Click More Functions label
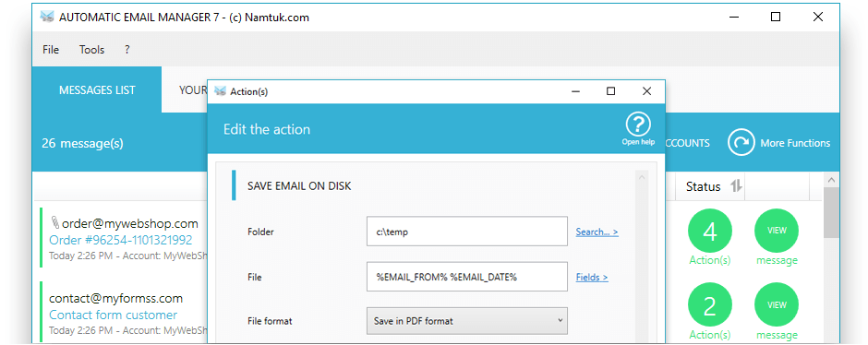The image size is (868, 345). [795, 143]
